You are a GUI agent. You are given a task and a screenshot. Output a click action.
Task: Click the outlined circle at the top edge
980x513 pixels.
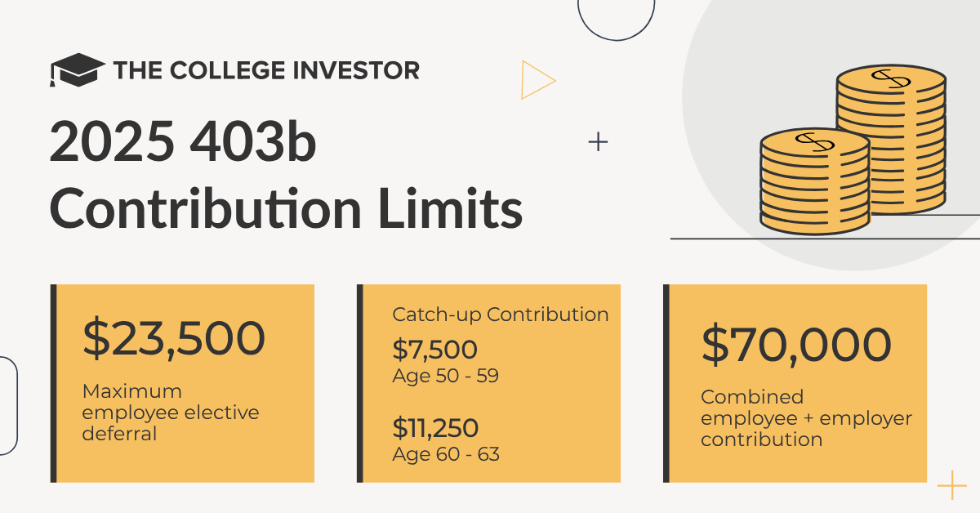(616, 16)
